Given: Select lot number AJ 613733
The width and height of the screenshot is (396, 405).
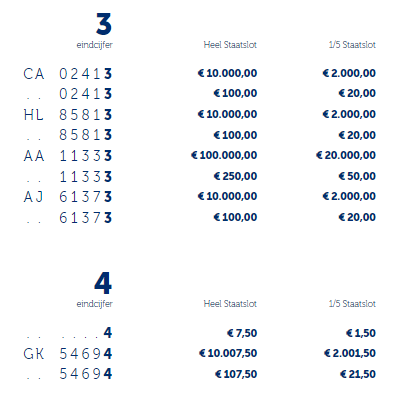Looking at the screenshot, I should click(68, 197).
